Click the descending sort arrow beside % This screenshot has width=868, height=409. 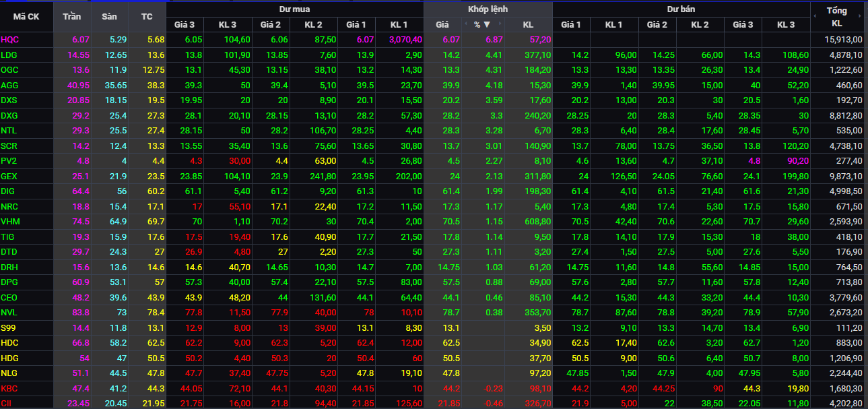(487, 25)
